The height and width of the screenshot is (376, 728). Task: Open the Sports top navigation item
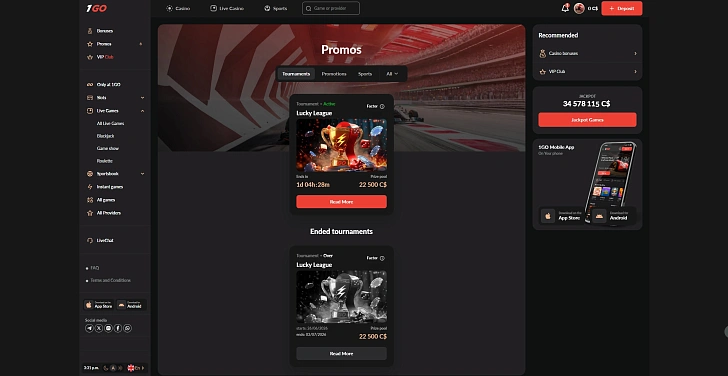click(x=275, y=8)
